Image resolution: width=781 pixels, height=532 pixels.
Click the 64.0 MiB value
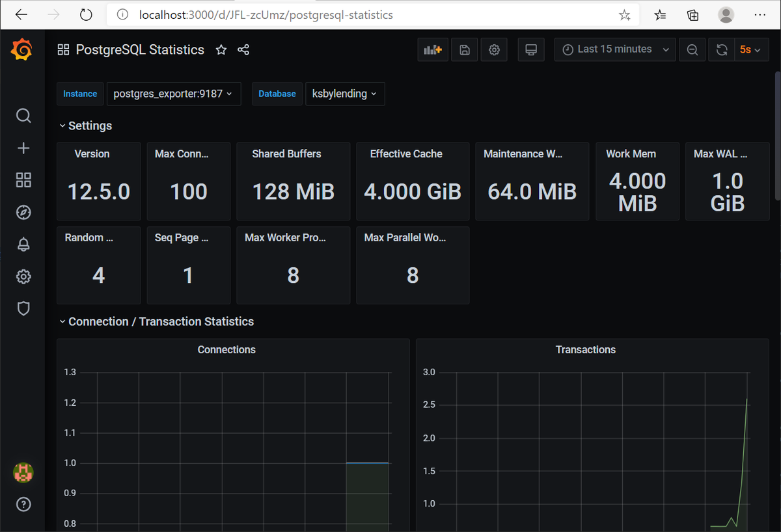[532, 192]
